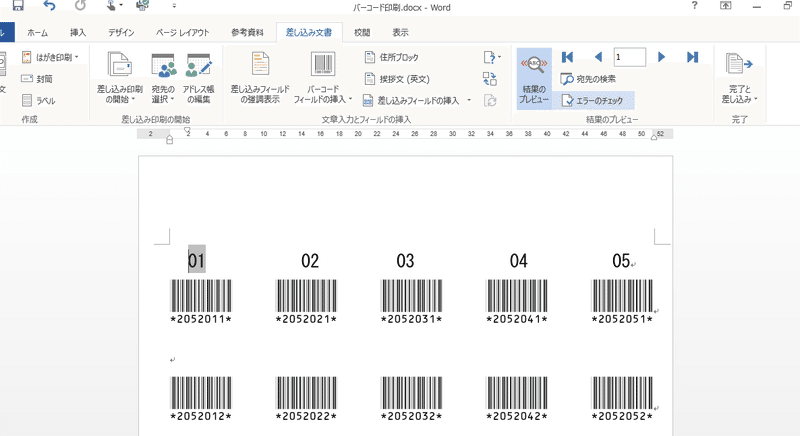
Task: Insert 挨拶文 (英文) greeting line
Action: click(397, 79)
